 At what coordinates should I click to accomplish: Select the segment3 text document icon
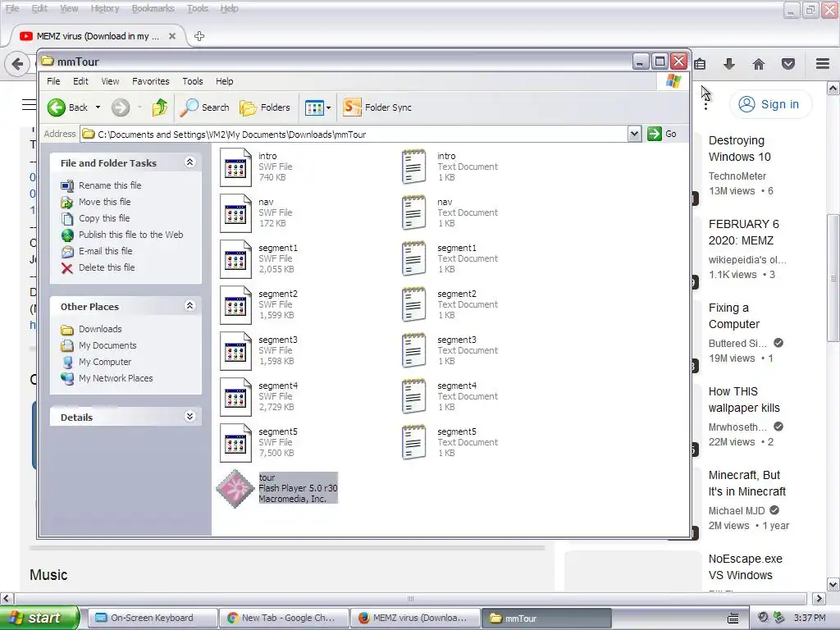(x=414, y=351)
